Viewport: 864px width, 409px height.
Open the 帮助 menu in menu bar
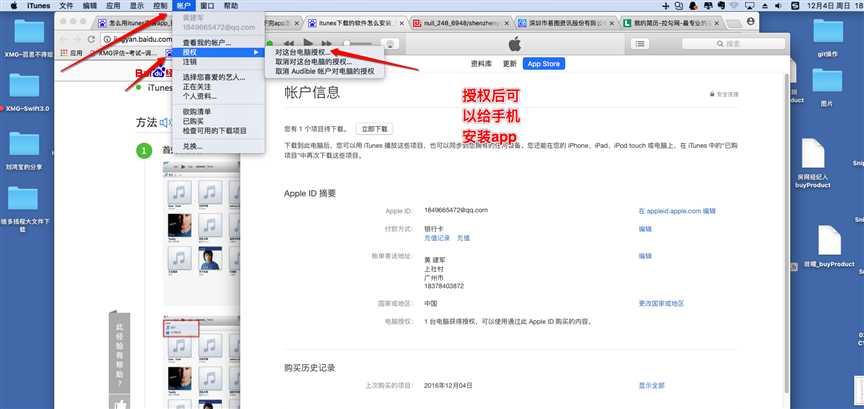pos(231,6)
